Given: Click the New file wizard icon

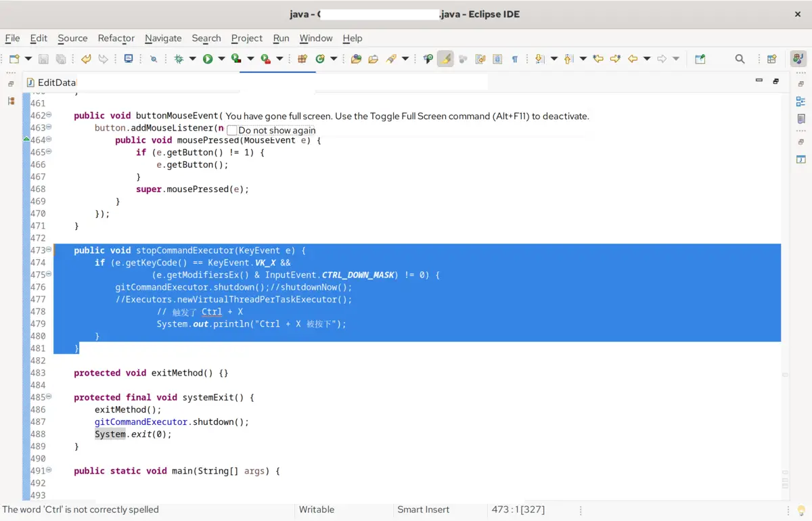Looking at the screenshot, I should pyautogui.click(x=14, y=59).
